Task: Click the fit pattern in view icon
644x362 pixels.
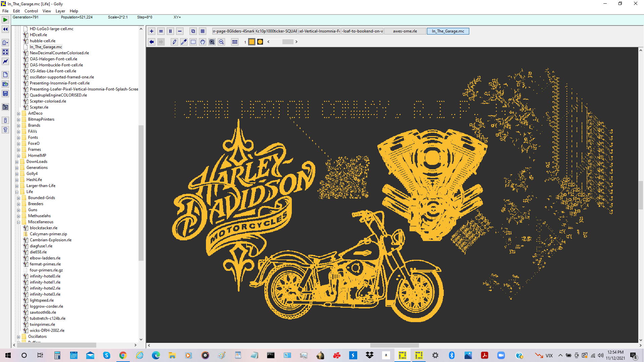Action: click(x=5, y=52)
